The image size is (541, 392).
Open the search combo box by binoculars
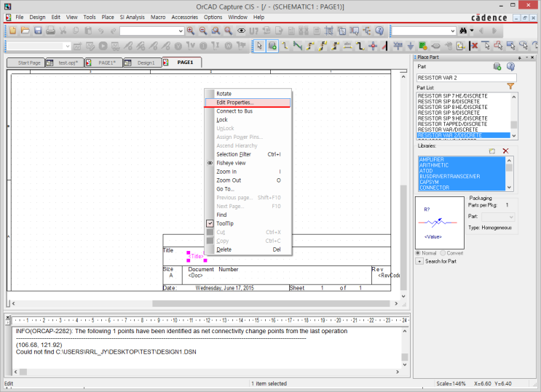424,31
